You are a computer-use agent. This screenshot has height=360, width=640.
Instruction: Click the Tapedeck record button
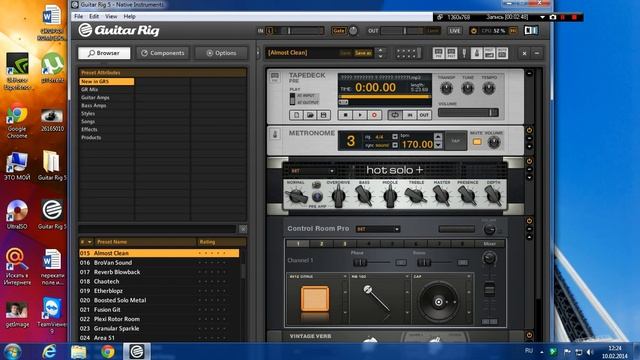tap(374, 115)
